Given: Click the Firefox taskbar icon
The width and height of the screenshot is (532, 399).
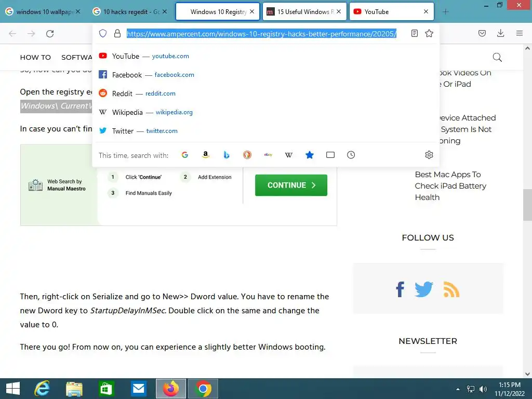Looking at the screenshot, I should click(171, 389).
